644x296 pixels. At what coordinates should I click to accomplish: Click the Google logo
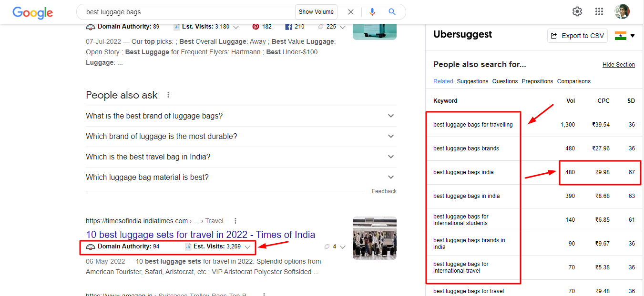click(32, 13)
